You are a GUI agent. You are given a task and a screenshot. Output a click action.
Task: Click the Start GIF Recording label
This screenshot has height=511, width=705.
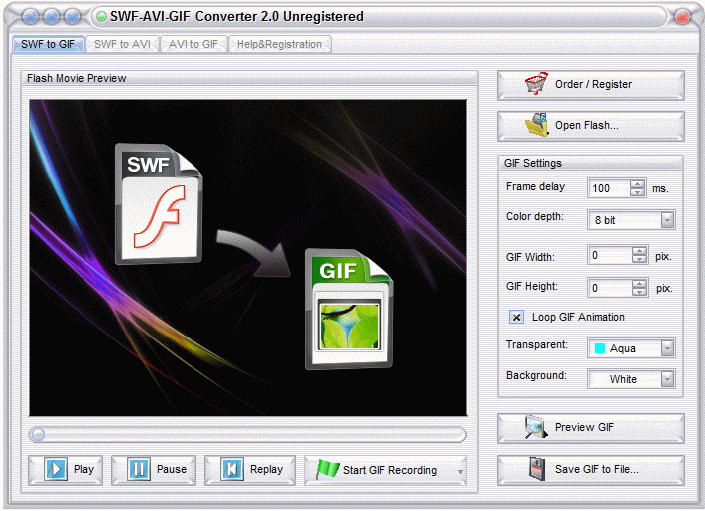click(390, 470)
